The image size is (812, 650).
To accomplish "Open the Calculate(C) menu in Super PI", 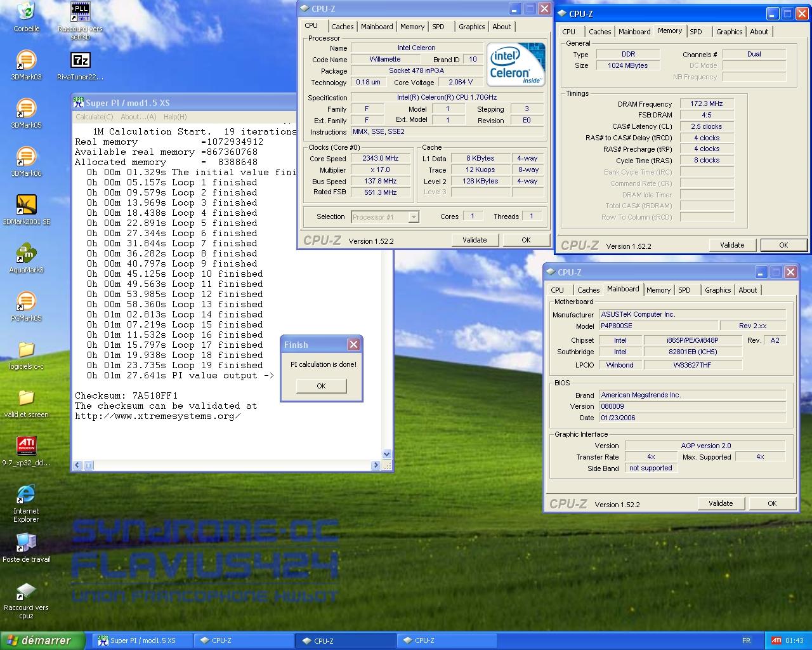I will [x=95, y=117].
